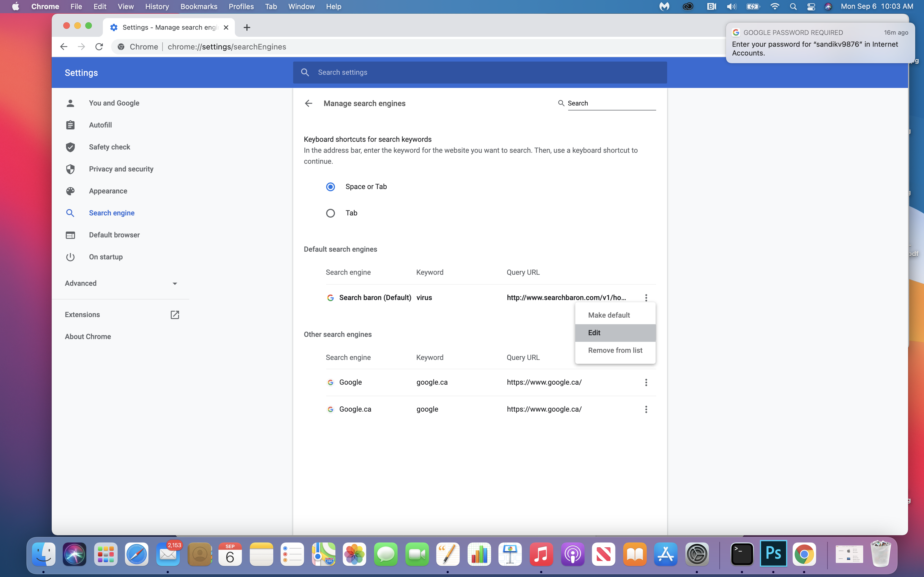Image resolution: width=924 pixels, height=577 pixels.
Task: Click the On startup power icon
Action: pyautogui.click(x=70, y=257)
